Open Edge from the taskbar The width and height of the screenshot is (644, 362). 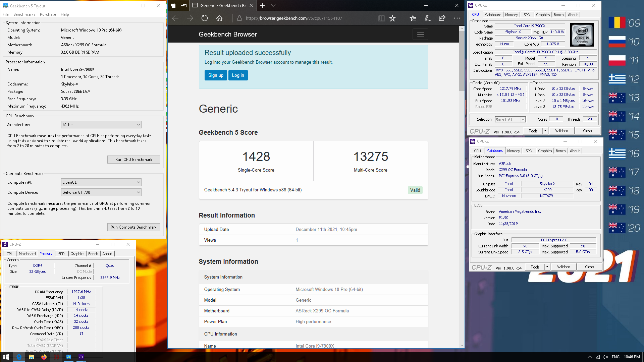(x=19, y=357)
